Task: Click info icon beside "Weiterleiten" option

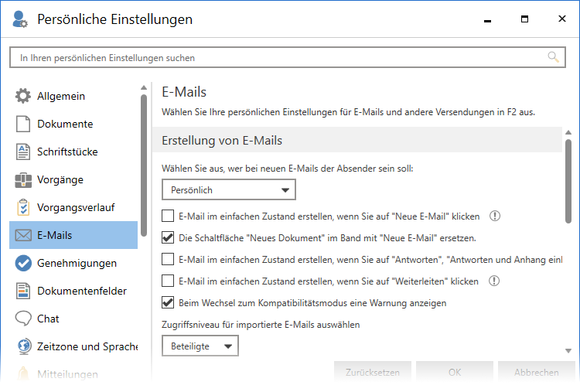Action: point(494,281)
